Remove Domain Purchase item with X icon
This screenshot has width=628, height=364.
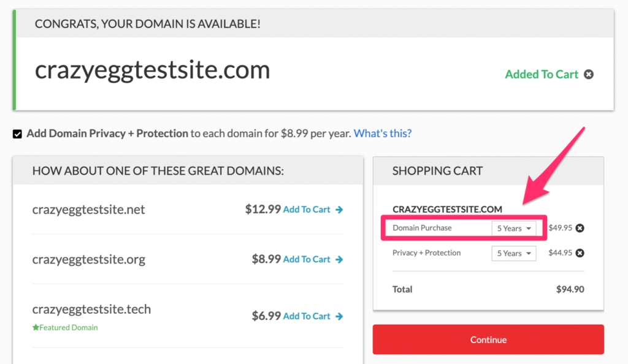[580, 228]
